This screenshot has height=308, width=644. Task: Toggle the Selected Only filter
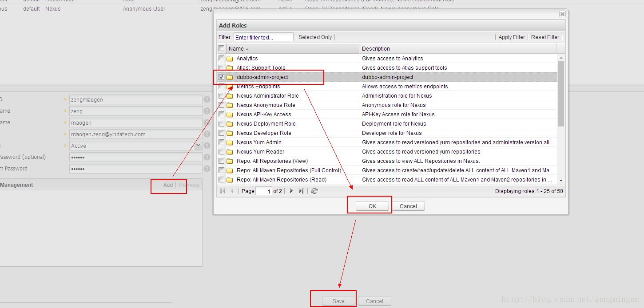(315, 37)
